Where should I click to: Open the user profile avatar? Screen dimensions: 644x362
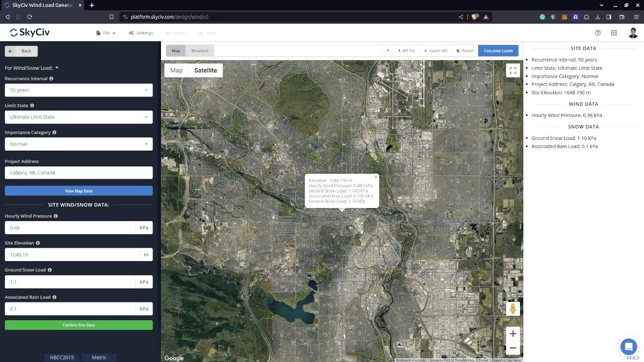click(x=633, y=33)
